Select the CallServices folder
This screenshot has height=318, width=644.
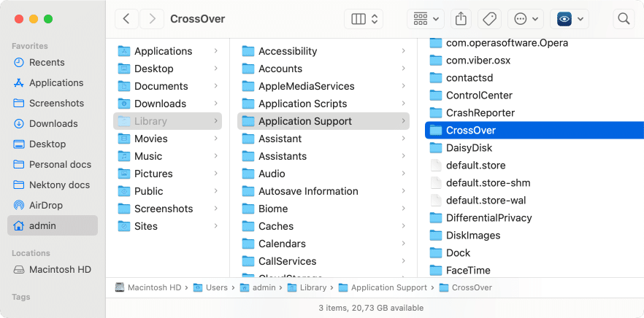(323, 261)
